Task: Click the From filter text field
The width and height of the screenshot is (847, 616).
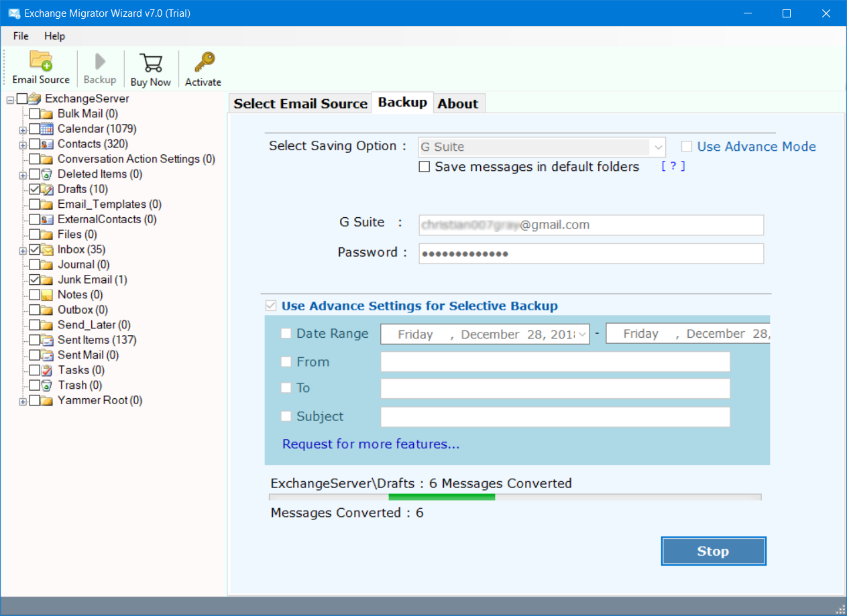Action: pyautogui.click(x=555, y=362)
